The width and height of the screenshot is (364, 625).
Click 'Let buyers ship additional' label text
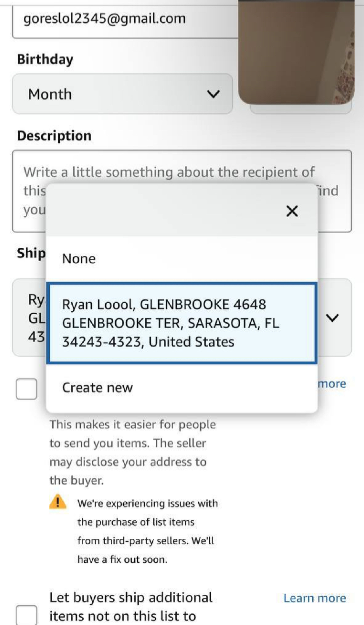pos(131,598)
